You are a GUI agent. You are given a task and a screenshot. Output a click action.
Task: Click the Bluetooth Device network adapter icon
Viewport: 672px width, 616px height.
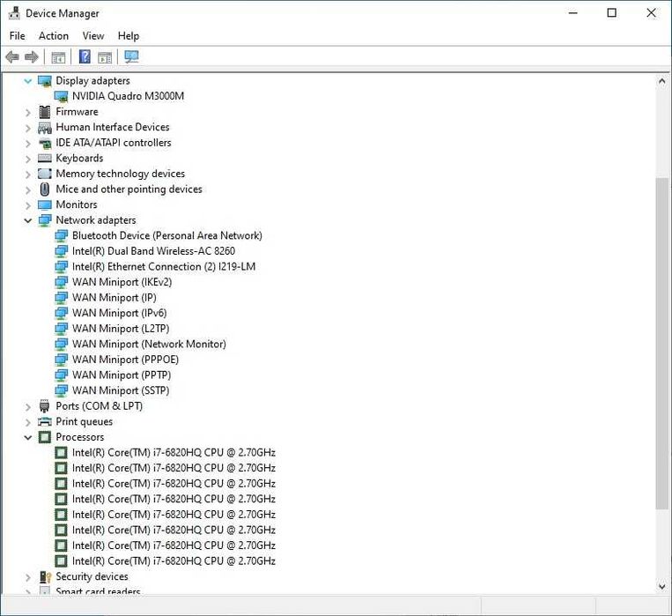[62, 235]
